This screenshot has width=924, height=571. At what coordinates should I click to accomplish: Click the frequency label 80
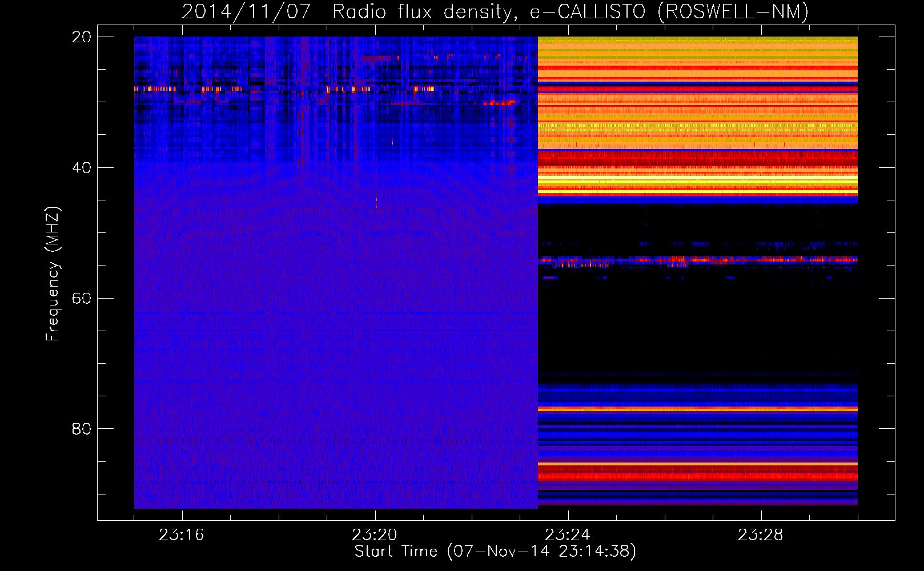[82, 429]
